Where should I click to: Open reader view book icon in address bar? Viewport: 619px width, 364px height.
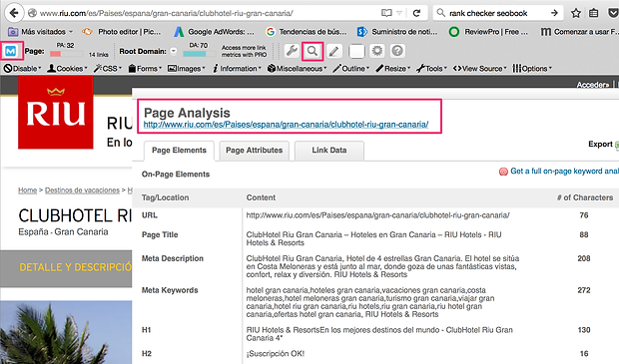point(386,13)
